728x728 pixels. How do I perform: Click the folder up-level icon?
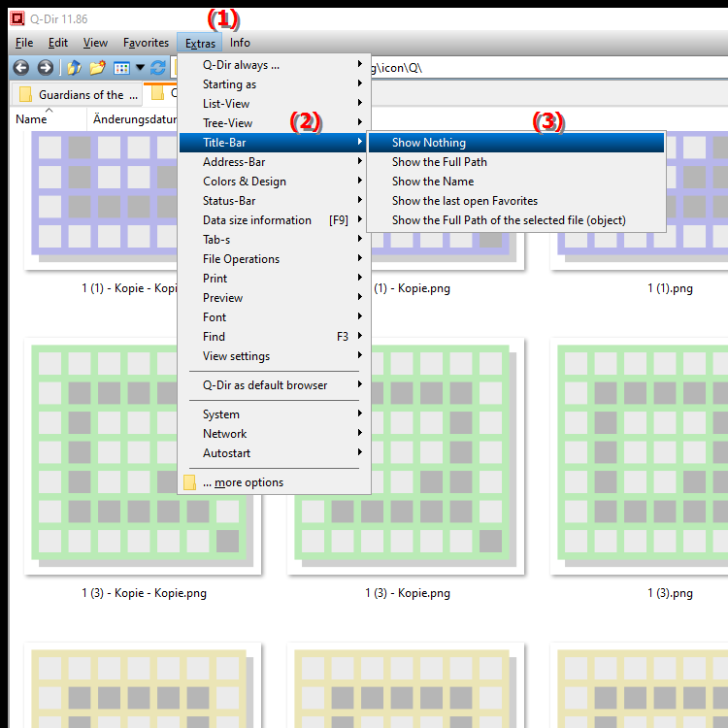[x=75, y=68]
